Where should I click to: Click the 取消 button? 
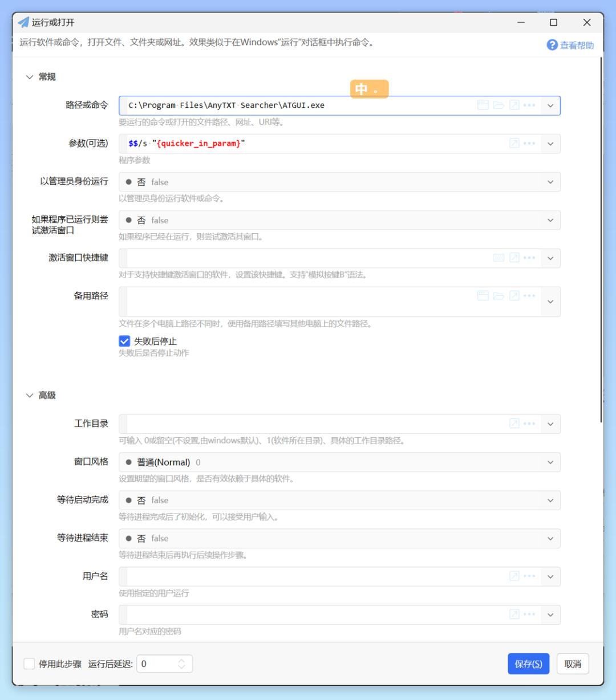pyautogui.click(x=573, y=664)
